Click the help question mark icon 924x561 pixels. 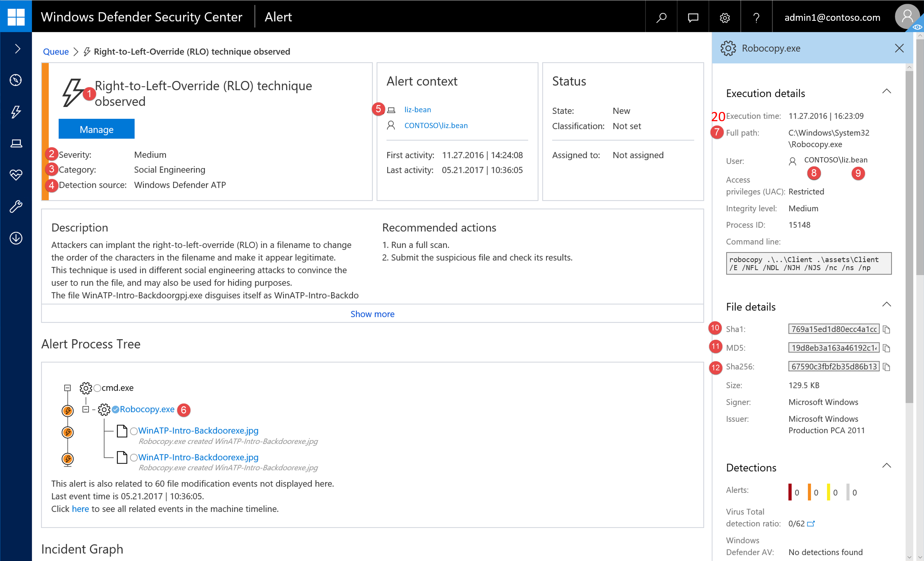(x=756, y=17)
